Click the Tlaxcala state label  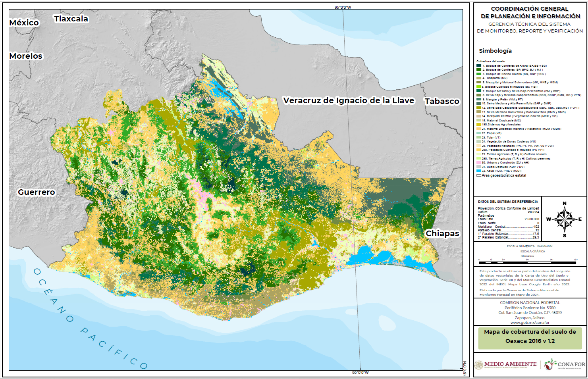[71, 19]
